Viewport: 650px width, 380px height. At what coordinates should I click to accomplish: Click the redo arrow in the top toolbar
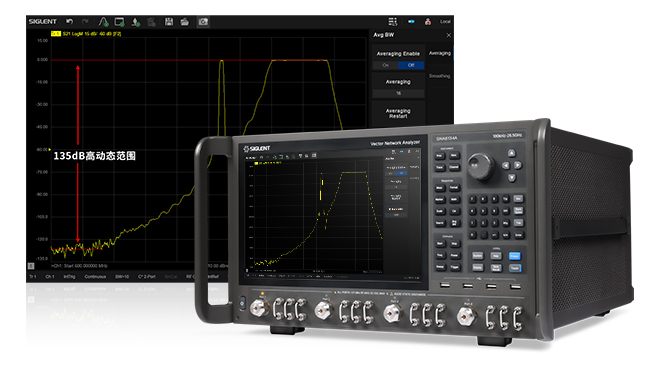pyautogui.click(x=85, y=22)
